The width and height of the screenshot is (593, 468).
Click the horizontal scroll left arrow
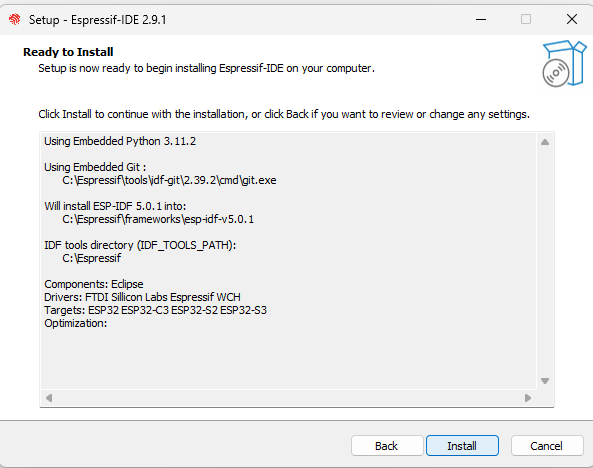click(49, 398)
